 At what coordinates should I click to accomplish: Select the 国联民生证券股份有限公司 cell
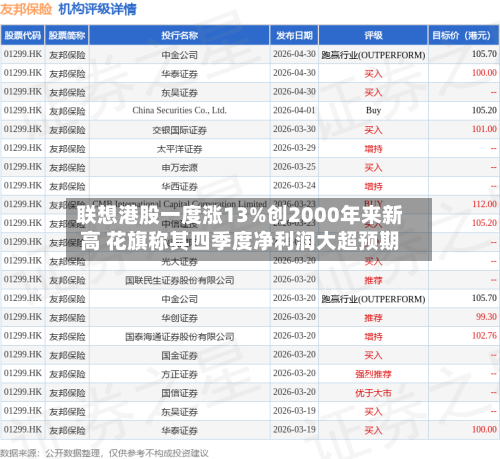tap(179, 280)
